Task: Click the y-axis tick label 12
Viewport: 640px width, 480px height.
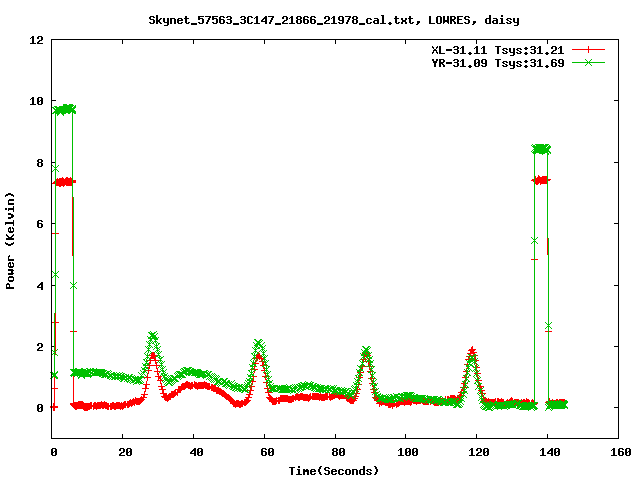Action: click(36, 40)
